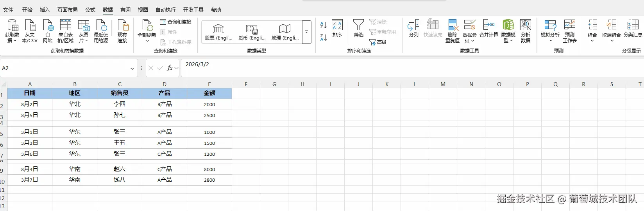Open 组合 dropdown arrow
Image resolution: width=644 pixels, height=211 pixels.
pos(592,41)
